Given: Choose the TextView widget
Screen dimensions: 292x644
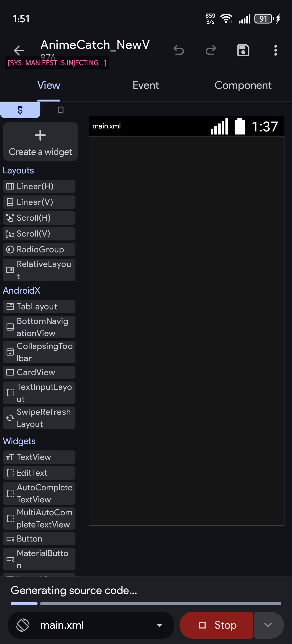Looking at the screenshot, I should (39, 457).
